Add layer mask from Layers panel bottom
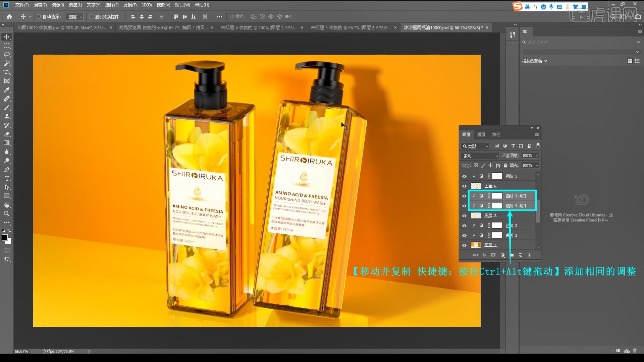The width and height of the screenshot is (644, 362). pyautogui.click(x=493, y=255)
